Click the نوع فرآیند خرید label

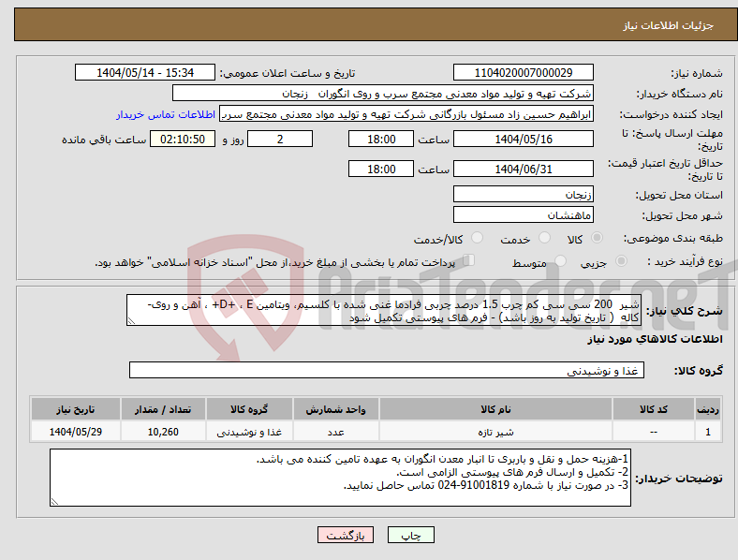point(685,261)
